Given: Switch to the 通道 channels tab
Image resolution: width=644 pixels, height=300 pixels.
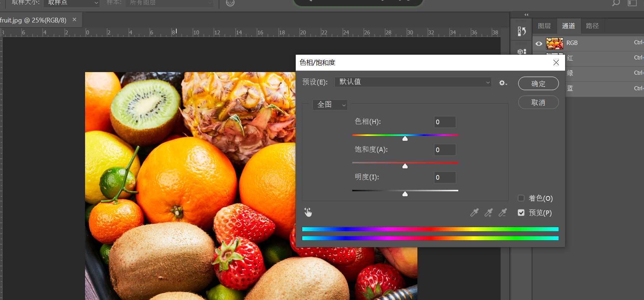Looking at the screenshot, I should click(568, 26).
